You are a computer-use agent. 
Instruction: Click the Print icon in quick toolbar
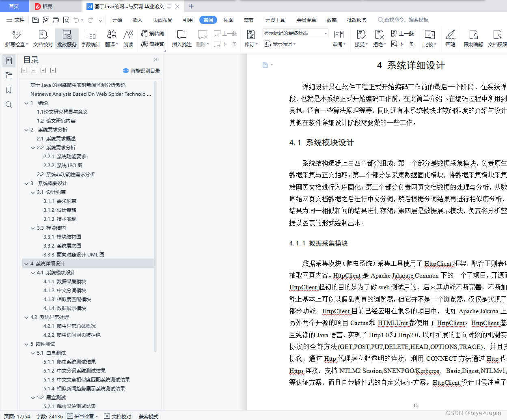pos(56,20)
